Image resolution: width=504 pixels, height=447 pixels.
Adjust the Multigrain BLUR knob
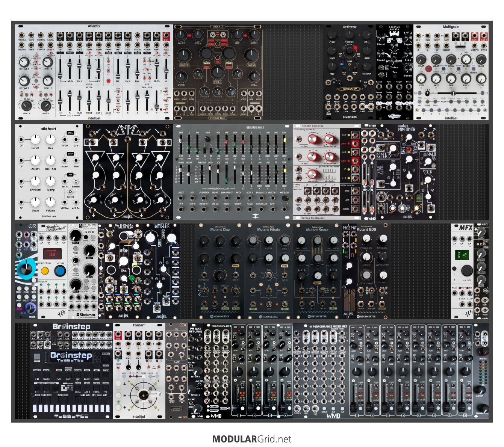(x=481, y=59)
